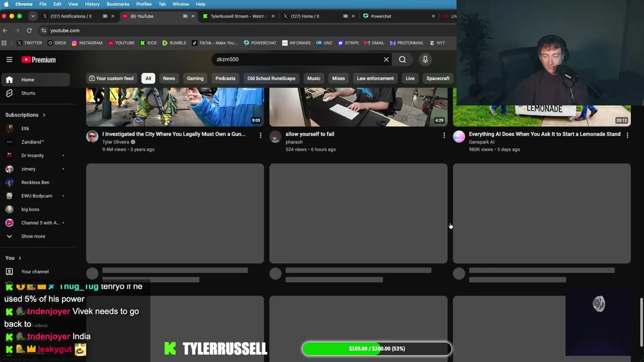Open the Chrome apps grid in bookmarks bar
Screen dimensions: 644x362
pos(4,43)
